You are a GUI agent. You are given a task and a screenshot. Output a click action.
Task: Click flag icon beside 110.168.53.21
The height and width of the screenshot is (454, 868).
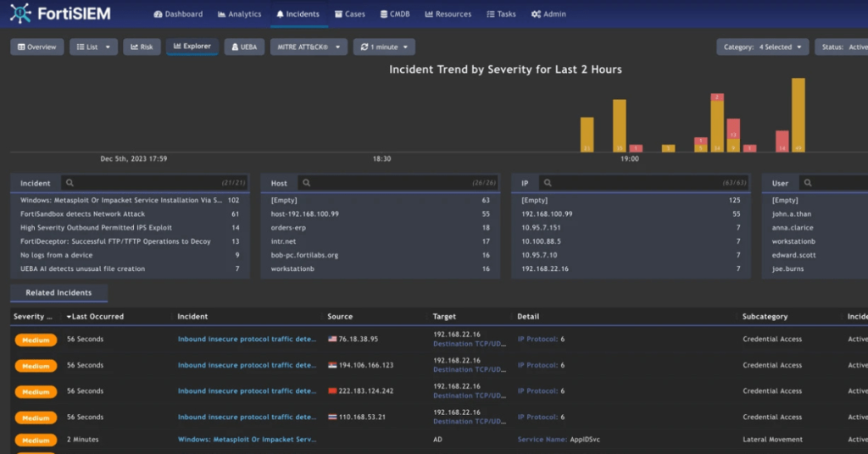coord(332,417)
